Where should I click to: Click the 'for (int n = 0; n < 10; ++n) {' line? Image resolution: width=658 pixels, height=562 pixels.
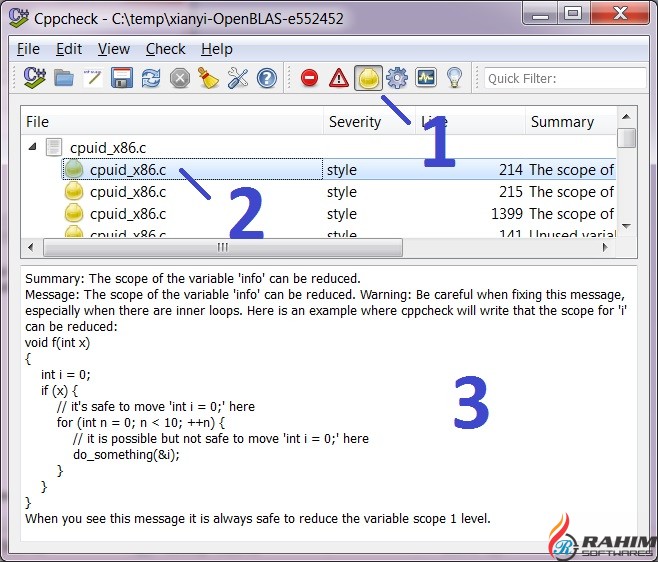(x=141, y=422)
